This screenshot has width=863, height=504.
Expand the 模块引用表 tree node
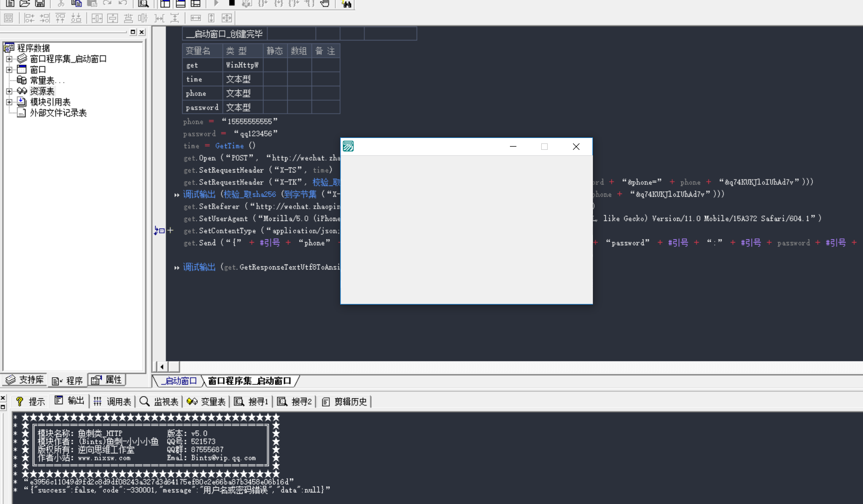pyautogui.click(x=9, y=102)
